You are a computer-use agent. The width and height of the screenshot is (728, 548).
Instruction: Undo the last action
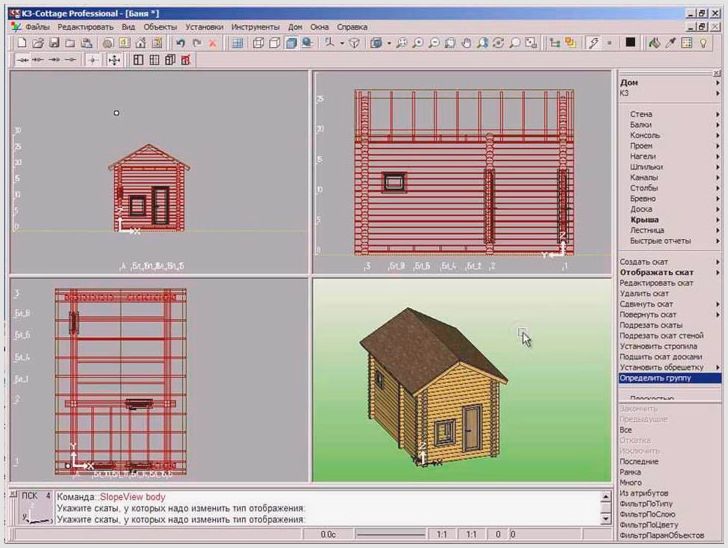click(x=180, y=43)
